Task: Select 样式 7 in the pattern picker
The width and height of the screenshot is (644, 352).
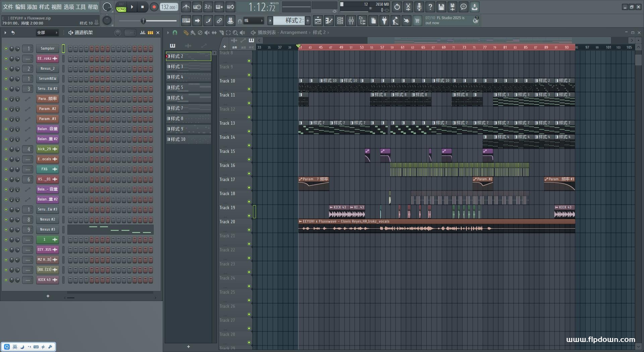Action: tap(189, 108)
